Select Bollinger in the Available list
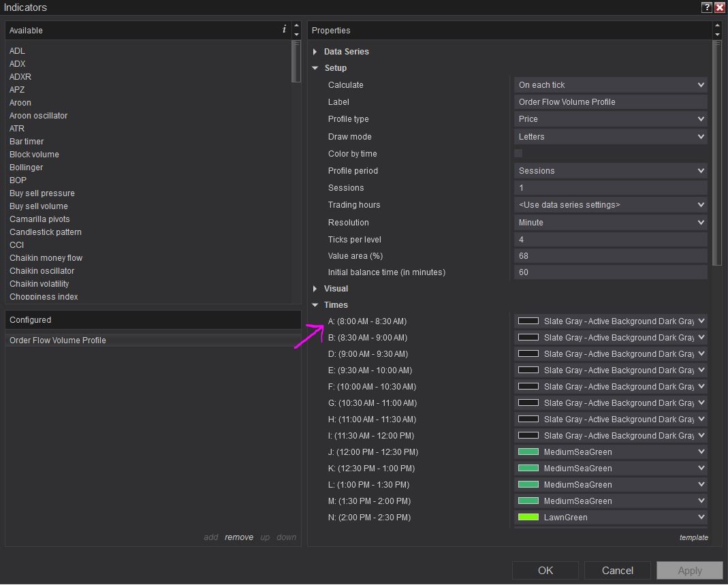This screenshot has height=585, width=728. [27, 168]
